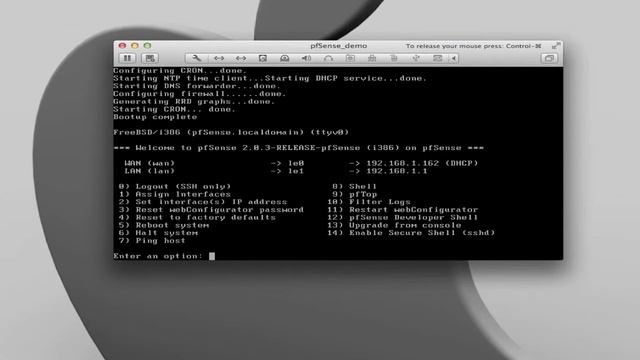Click '3) Reset webConfigurator password' line
The height and width of the screenshot is (360, 640).
(211, 210)
